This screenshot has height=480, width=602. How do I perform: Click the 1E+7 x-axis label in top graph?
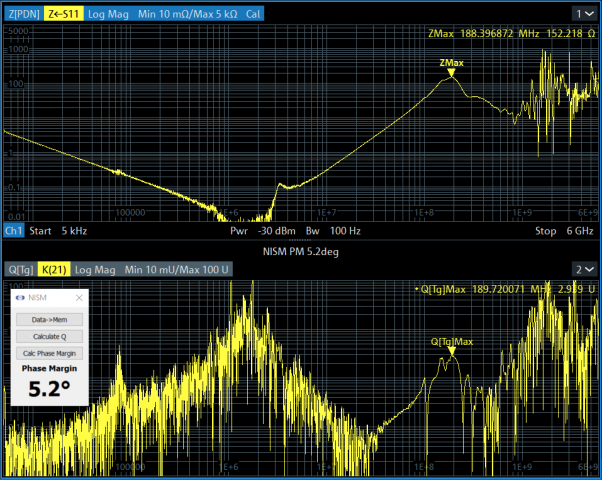point(326,212)
